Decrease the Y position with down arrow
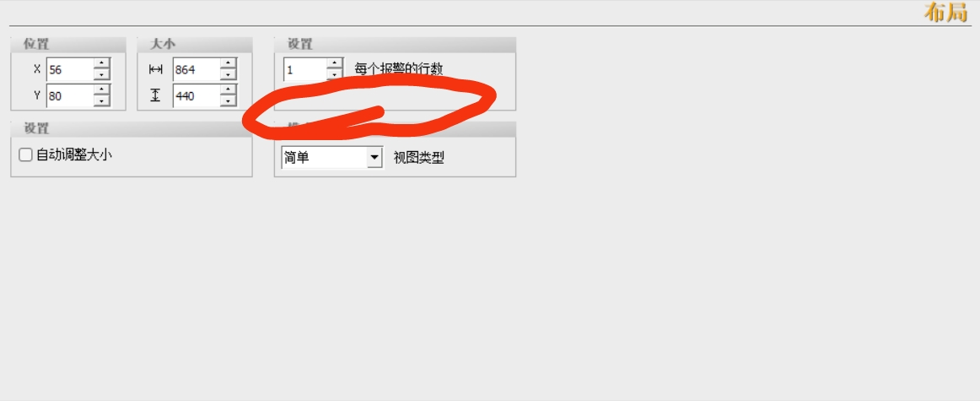 coord(102,101)
